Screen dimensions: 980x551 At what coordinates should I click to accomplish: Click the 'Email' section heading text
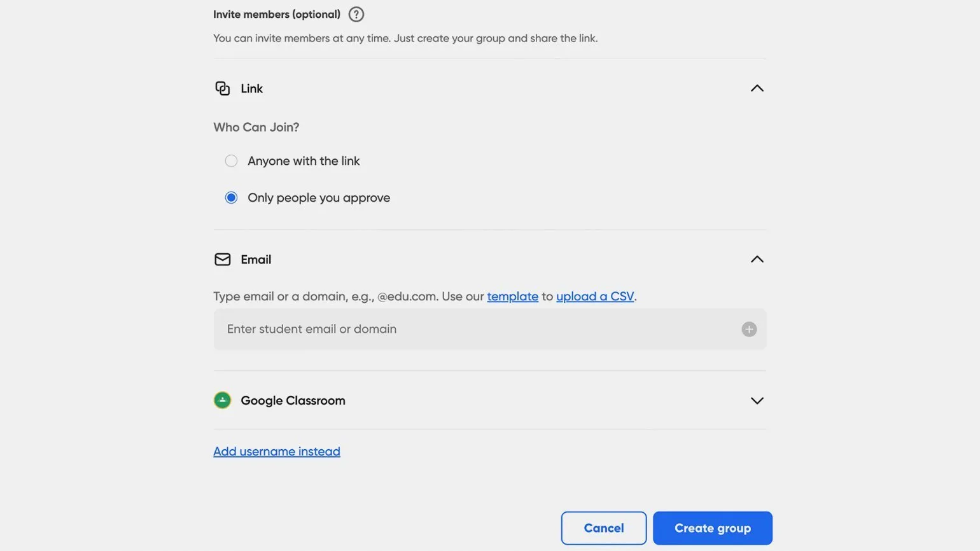point(256,260)
